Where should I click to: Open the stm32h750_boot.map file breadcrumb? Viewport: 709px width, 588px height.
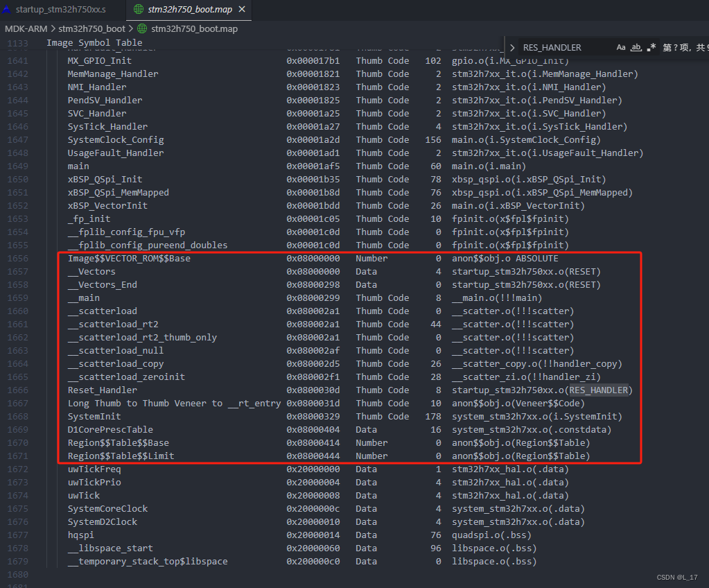[194, 29]
